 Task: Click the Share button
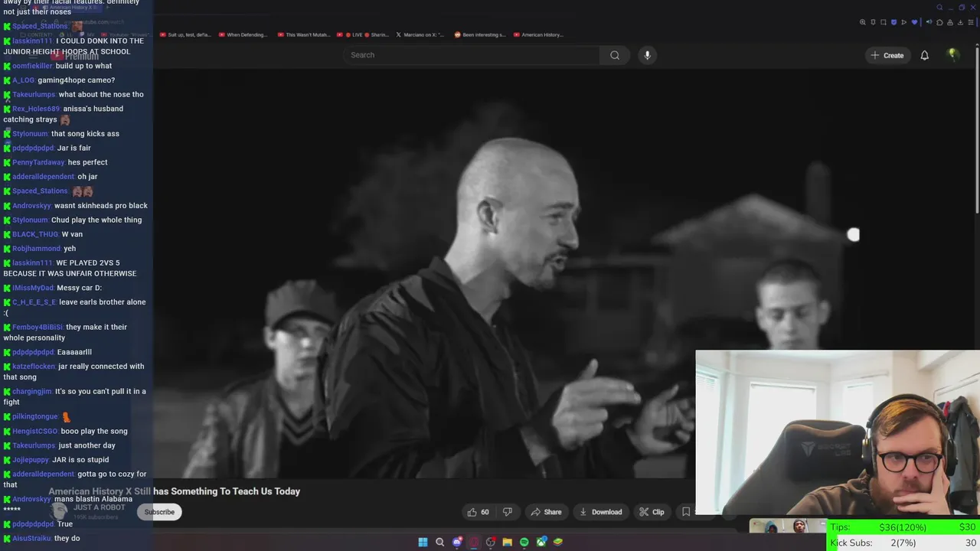coord(547,512)
